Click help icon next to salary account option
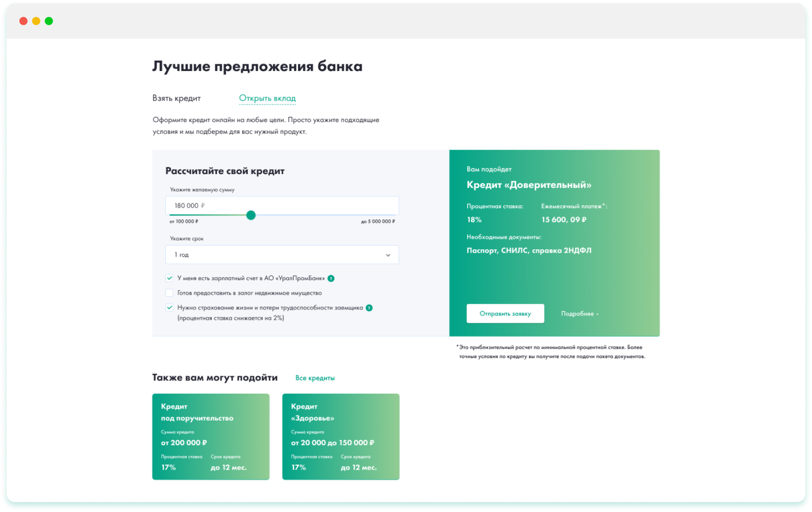Image resolution: width=812 pixels, height=512 pixels. click(x=331, y=278)
